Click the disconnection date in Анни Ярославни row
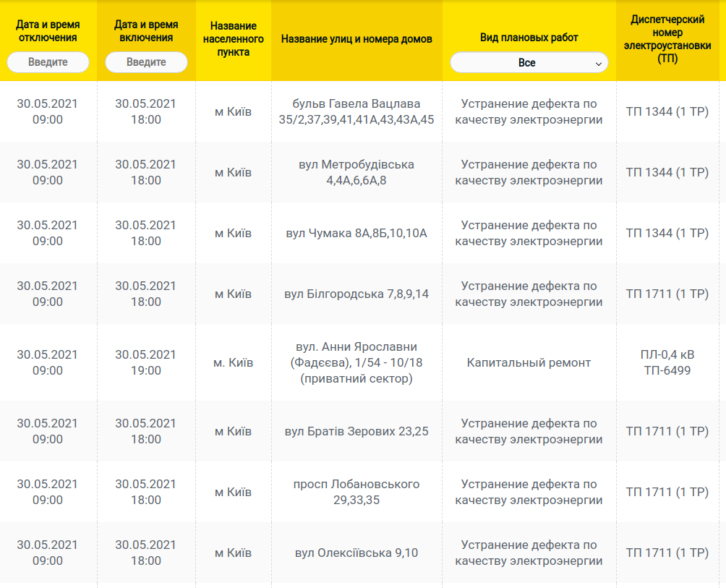The width and height of the screenshot is (726, 588). coord(48,362)
